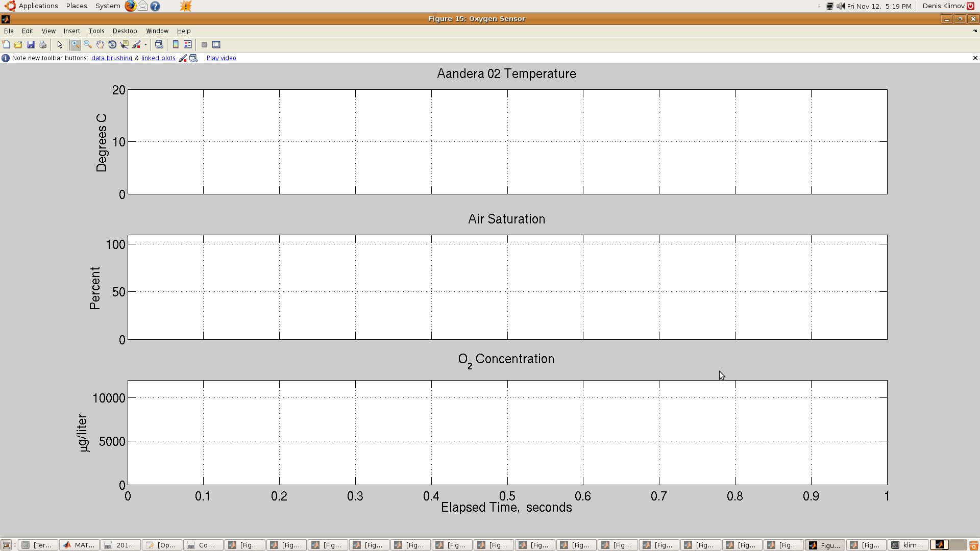This screenshot has width=980, height=551.
Task: Click the show desktop taskbar button
Action: point(7,545)
